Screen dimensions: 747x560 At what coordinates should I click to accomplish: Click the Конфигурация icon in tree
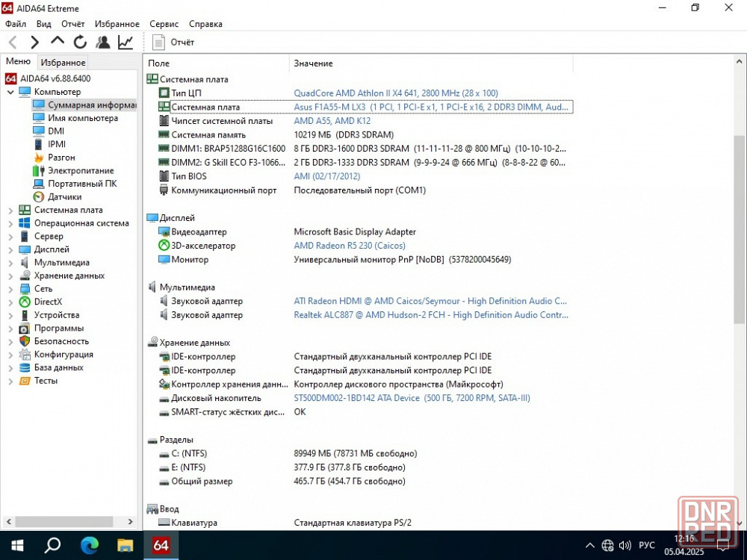click(x=25, y=354)
